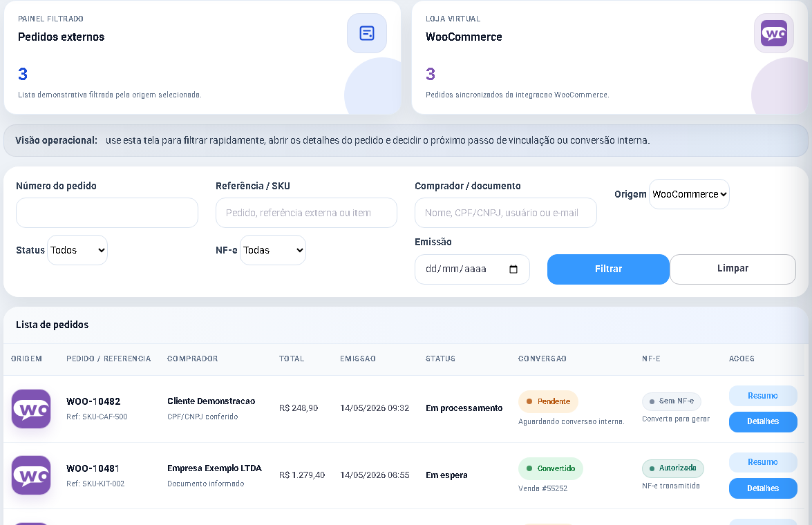This screenshot has height=525, width=812.
Task: Click order number WOO-10481
Action: (93, 468)
